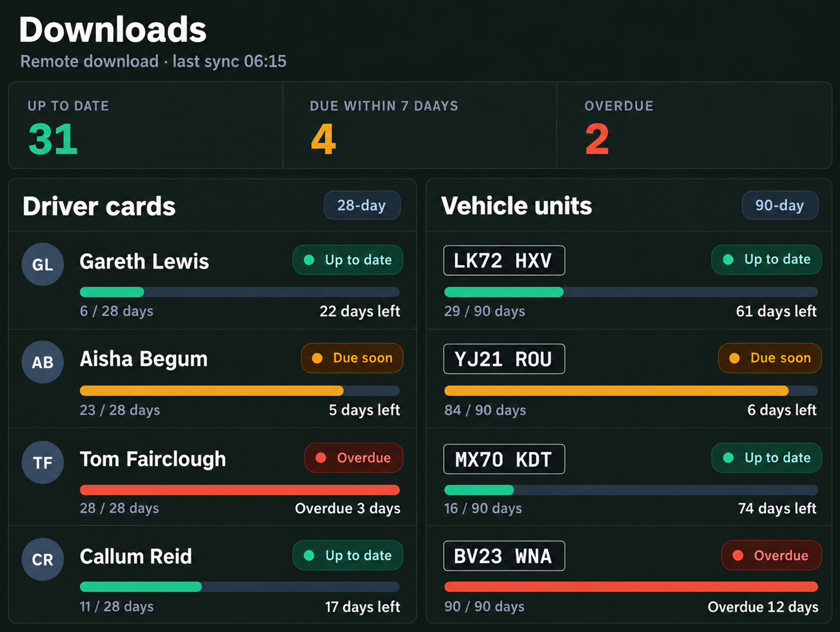Click Tom Fairclough's Overdue status badge
The height and width of the screenshot is (632, 840).
[353, 458]
